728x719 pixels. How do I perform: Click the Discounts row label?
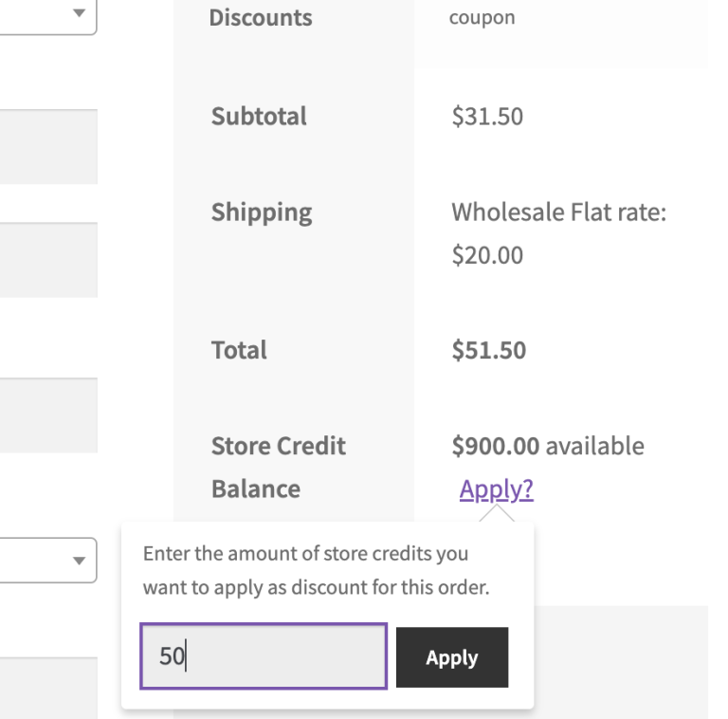tap(260, 17)
